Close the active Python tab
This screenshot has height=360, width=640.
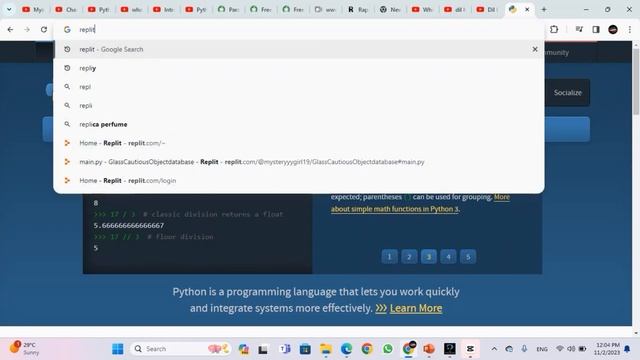527,9
